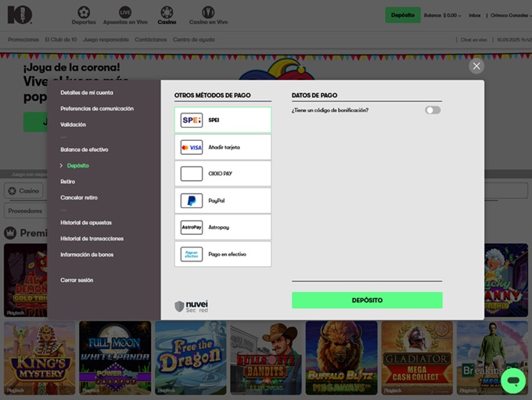
Task: Open Detalles de mi cuenta
Action: 87,92
